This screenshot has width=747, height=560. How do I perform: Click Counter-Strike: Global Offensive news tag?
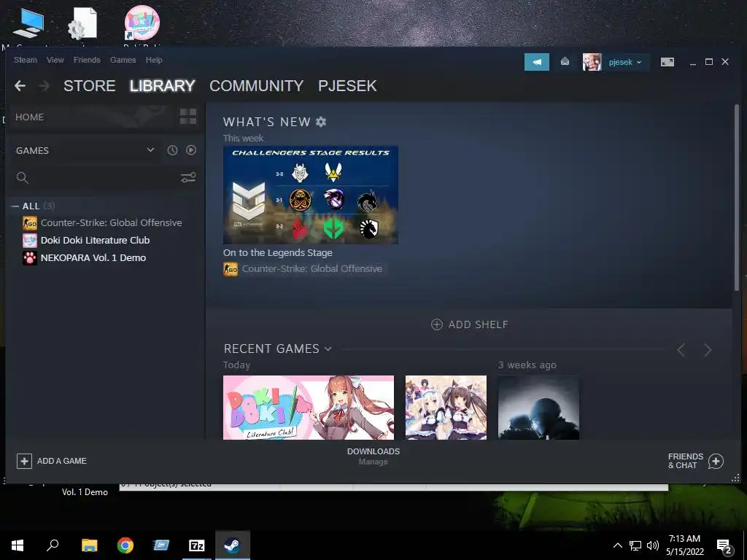point(311,269)
